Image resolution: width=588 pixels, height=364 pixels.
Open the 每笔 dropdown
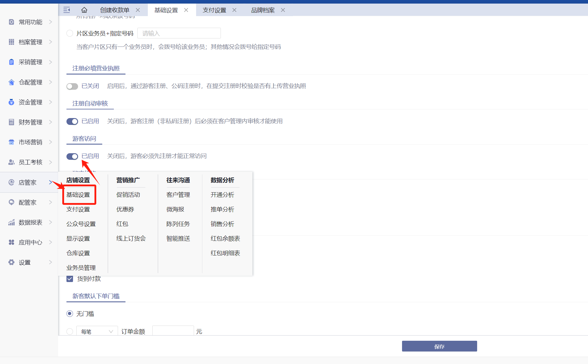click(x=97, y=331)
